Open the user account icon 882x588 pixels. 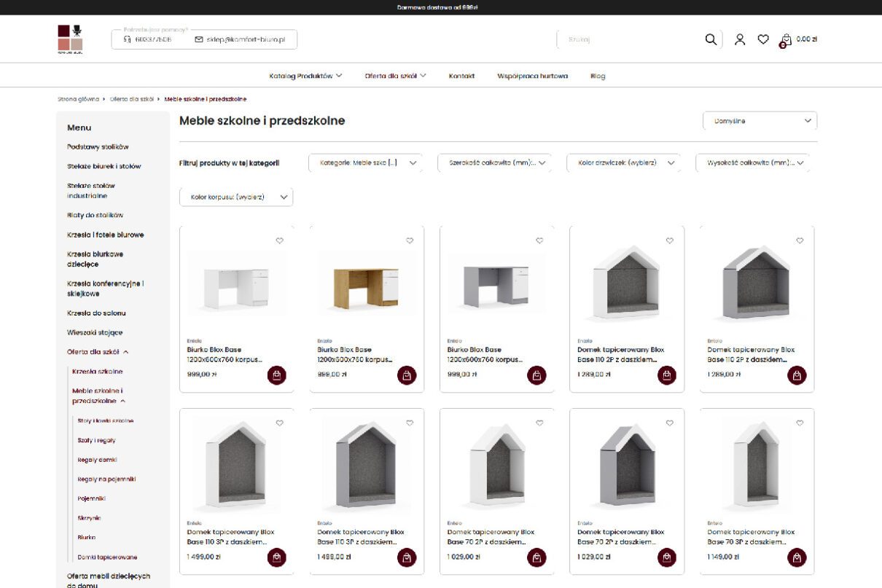click(x=740, y=39)
